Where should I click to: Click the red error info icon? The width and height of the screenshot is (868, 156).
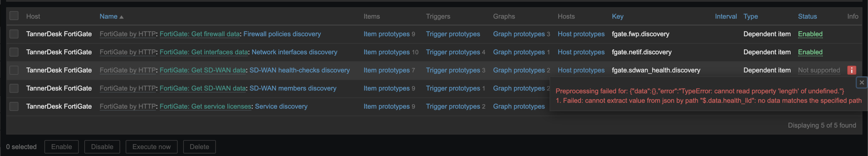tap(851, 70)
